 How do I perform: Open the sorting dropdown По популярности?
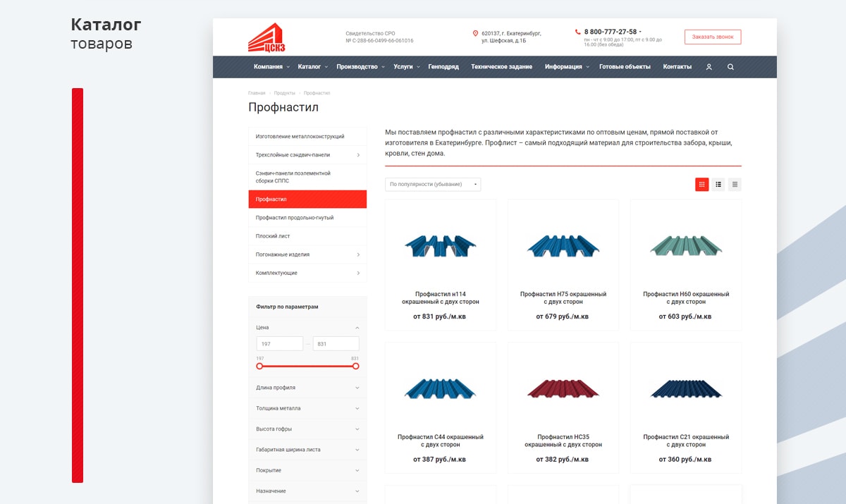[433, 184]
